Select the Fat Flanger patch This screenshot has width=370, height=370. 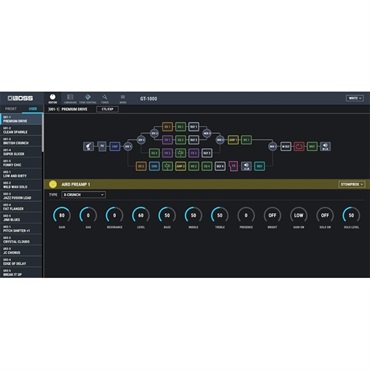click(x=21, y=207)
